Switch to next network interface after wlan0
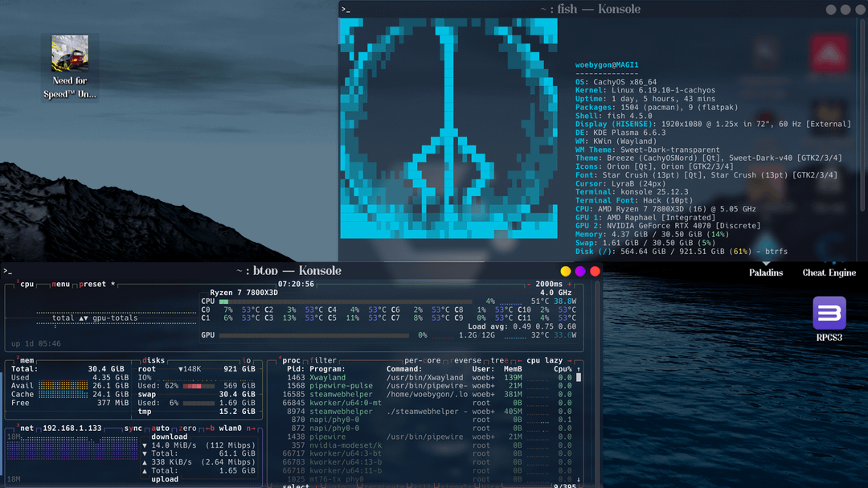Screen dimensions: 868x488 pos(251,429)
